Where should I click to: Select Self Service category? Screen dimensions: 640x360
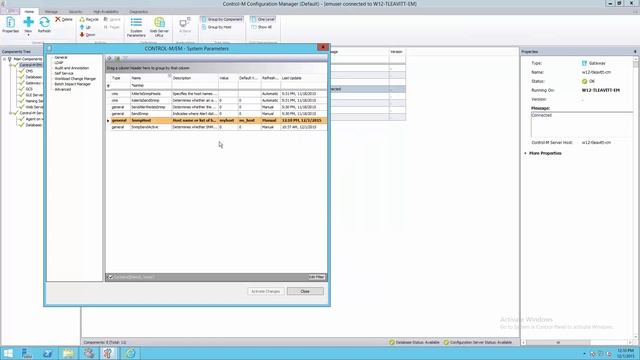click(x=64, y=73)
